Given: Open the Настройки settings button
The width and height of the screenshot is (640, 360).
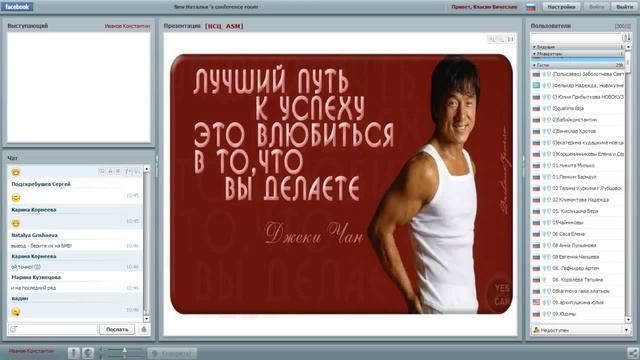Looking at the screenshot, I should pos(561,7).
